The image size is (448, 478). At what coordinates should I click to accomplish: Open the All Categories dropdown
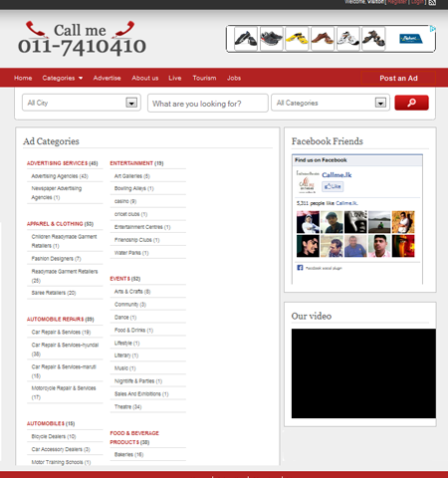(331, 103)
